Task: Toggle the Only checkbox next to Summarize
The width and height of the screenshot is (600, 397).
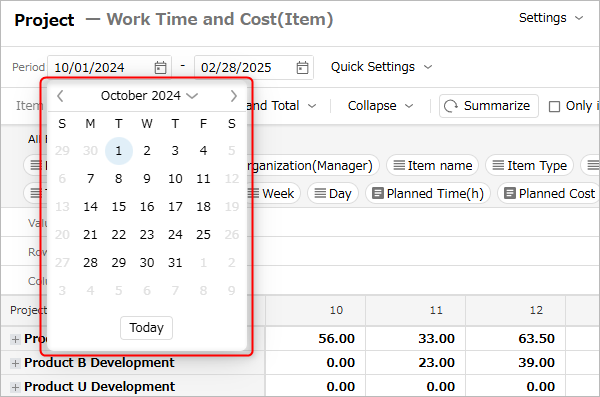Action: [554, 106]
